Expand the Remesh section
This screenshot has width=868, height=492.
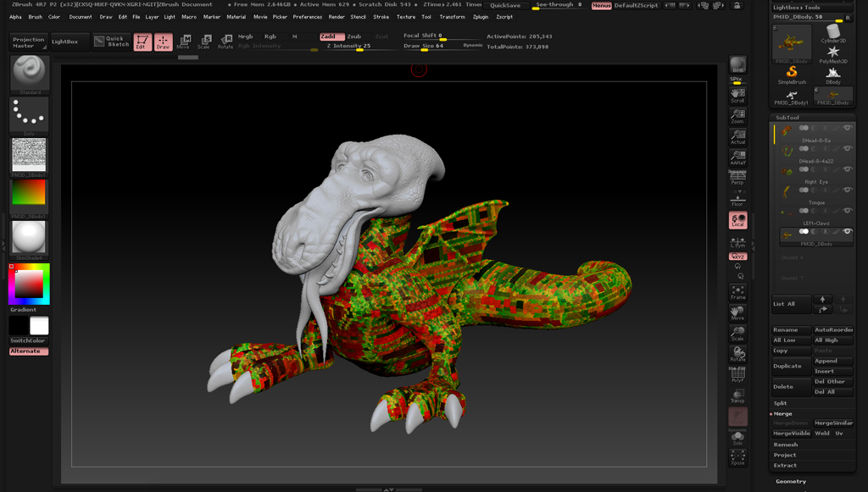pos(786,445)
